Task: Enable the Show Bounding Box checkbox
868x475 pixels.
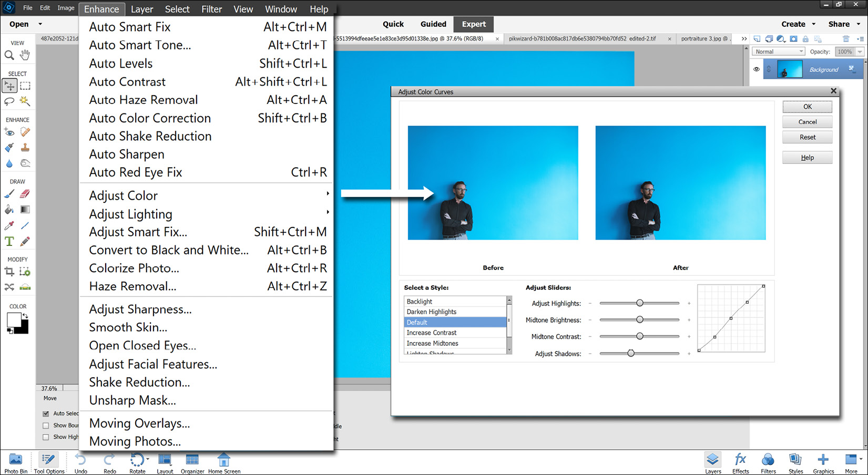Action: [46, 425]
